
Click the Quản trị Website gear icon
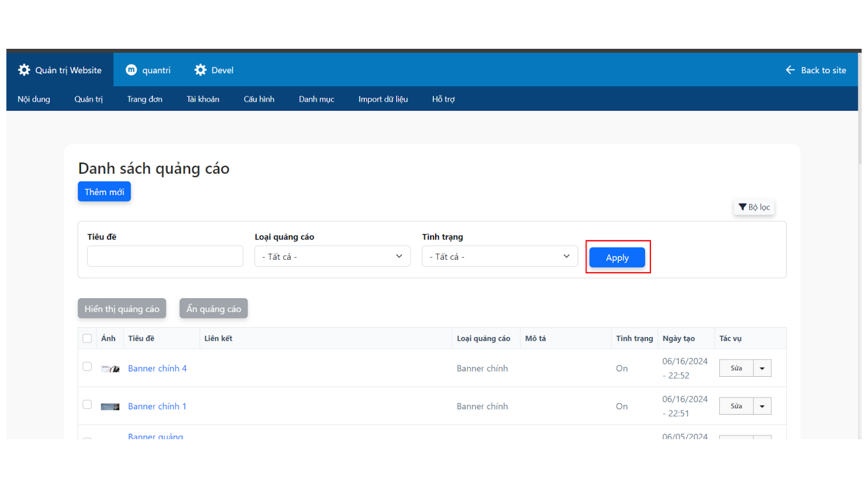tap(24, 70)
